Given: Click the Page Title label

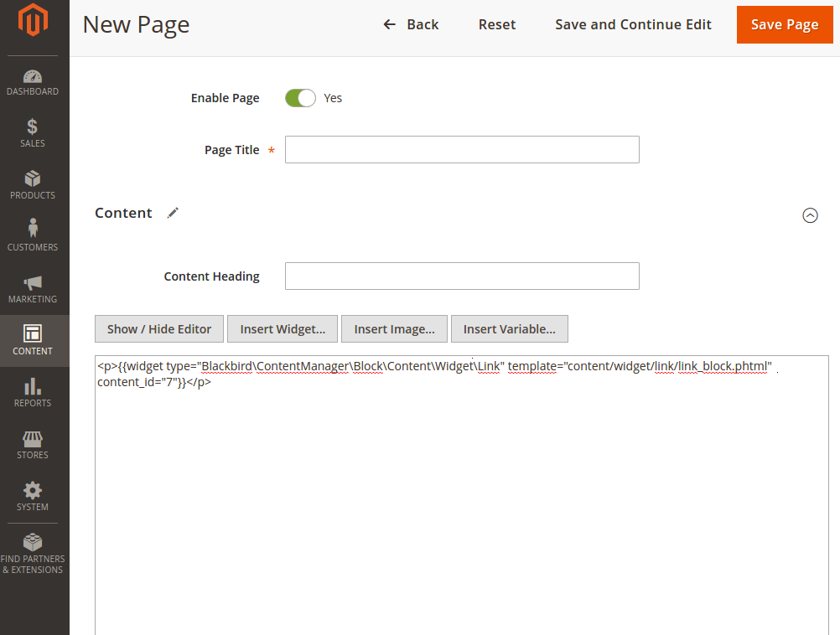Looking at the screenshot, I should 232,150.
